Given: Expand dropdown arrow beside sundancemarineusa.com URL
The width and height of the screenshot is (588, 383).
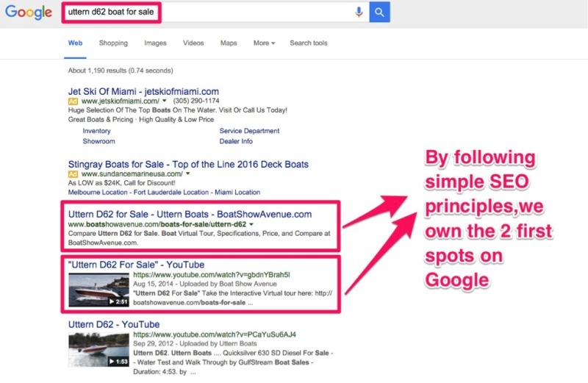Looking at the screenshot, I should pos(188,173).
